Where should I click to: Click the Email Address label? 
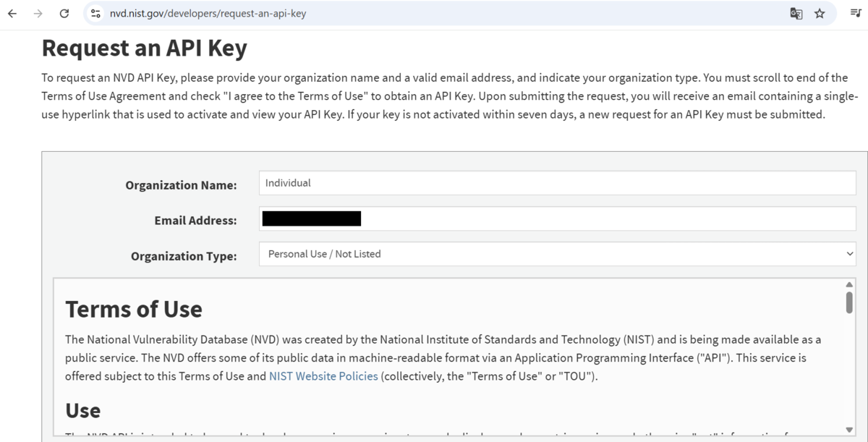(x=195, y=221)
